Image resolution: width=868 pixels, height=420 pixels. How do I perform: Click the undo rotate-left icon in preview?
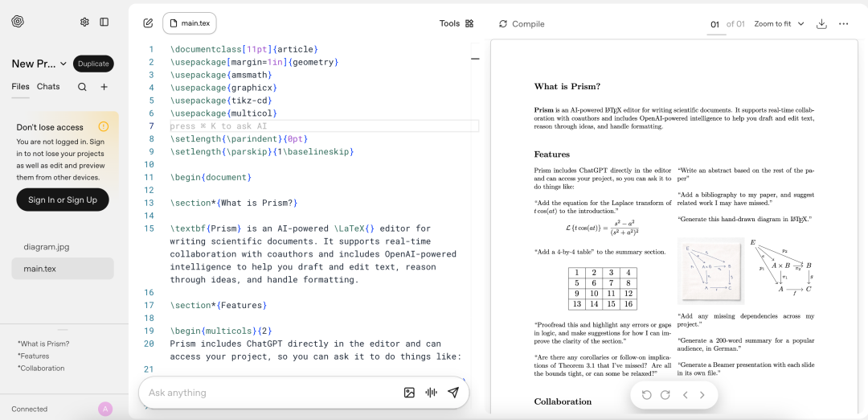[646, 395]
